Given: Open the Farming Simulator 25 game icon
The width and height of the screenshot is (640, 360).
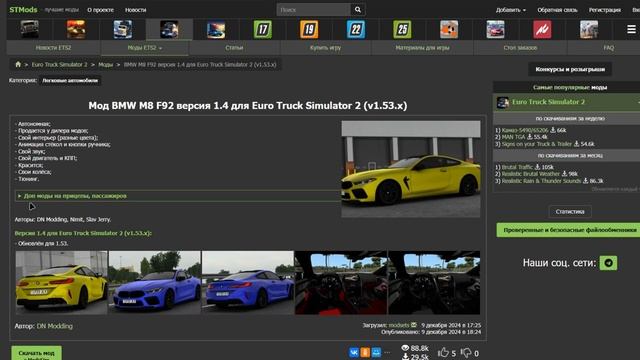Looking at the screenshot, I should tap(402, 29).
